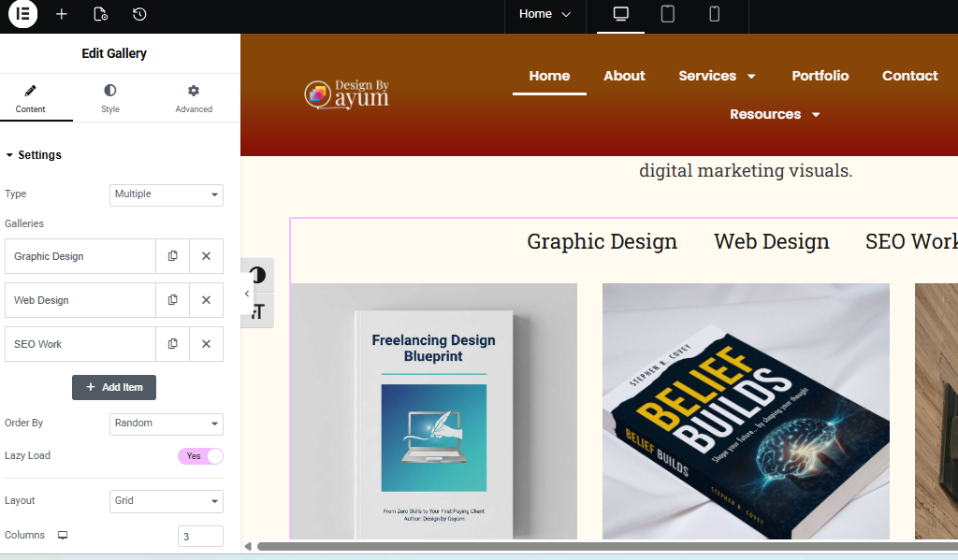
Task: Collapse the Settings section
Action: (34, 155)
